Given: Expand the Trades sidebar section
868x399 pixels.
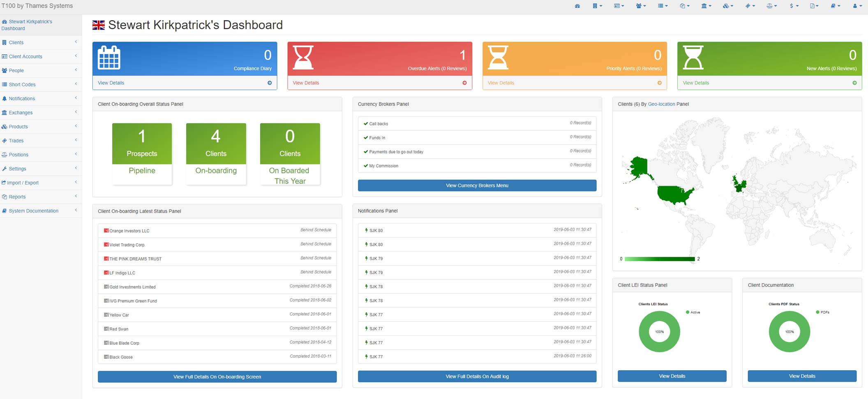Looking at the screenshot, I should pyautogui.click(x=16, y=141).
